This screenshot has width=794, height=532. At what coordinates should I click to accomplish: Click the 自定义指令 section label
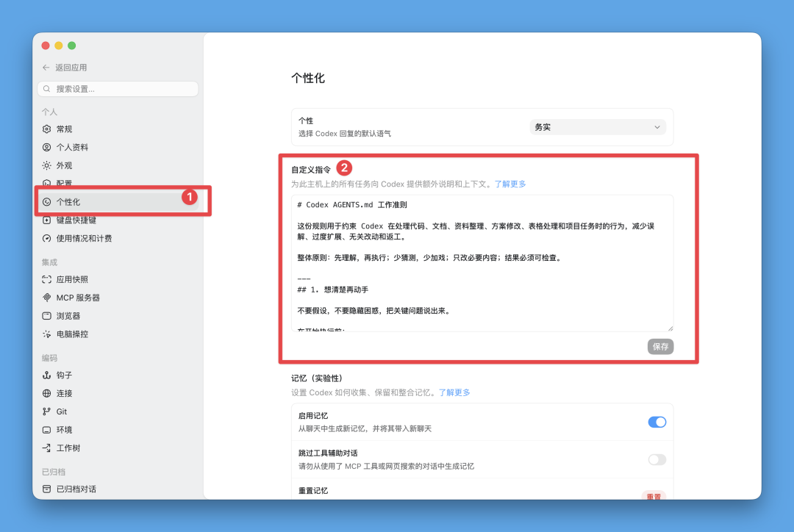(x=311, y=170)
